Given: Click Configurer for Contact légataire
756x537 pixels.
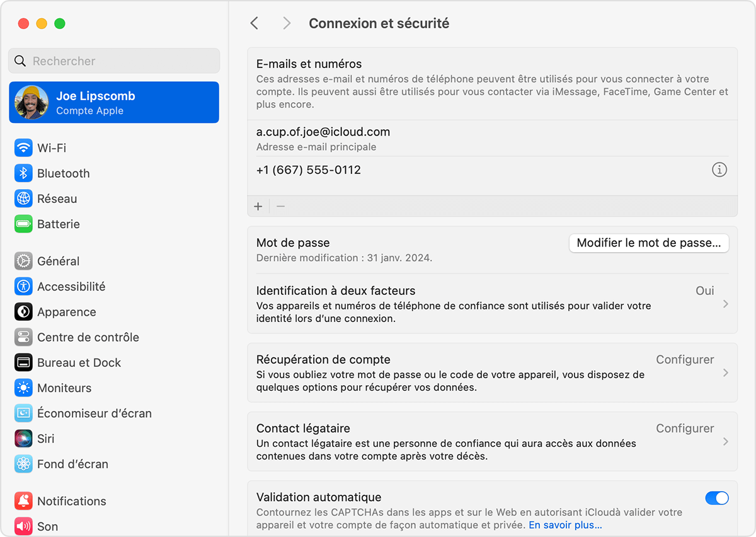Looking at the screenshot, I should [685, 428].
